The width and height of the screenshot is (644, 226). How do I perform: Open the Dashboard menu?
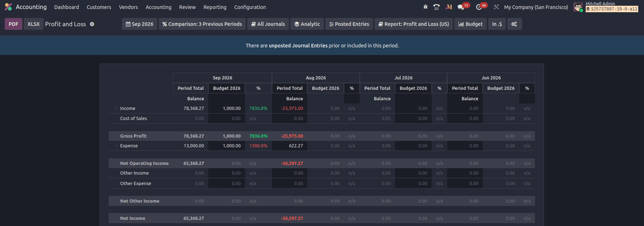click(67, 7)
